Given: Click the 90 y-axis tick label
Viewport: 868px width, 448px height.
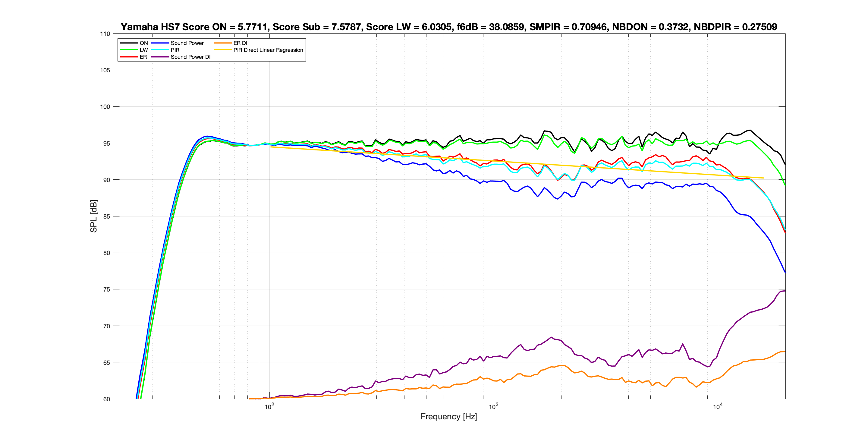Looking at the screenshot, I should 106,180.
